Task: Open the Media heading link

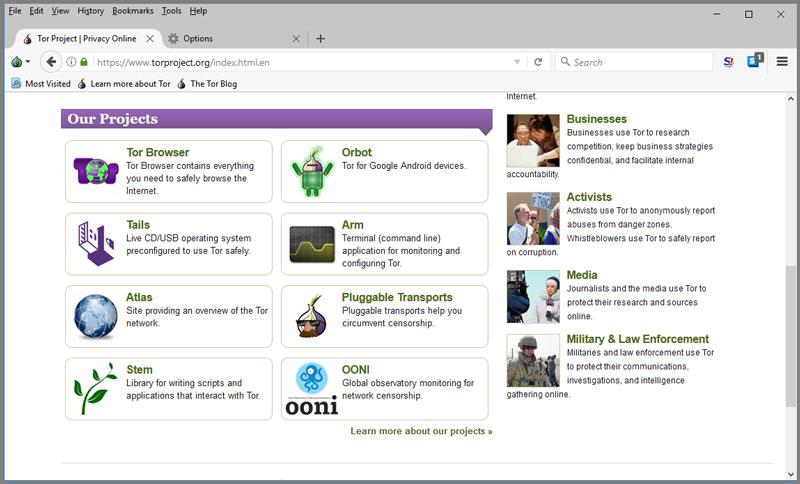Action: tap(582, 275)
